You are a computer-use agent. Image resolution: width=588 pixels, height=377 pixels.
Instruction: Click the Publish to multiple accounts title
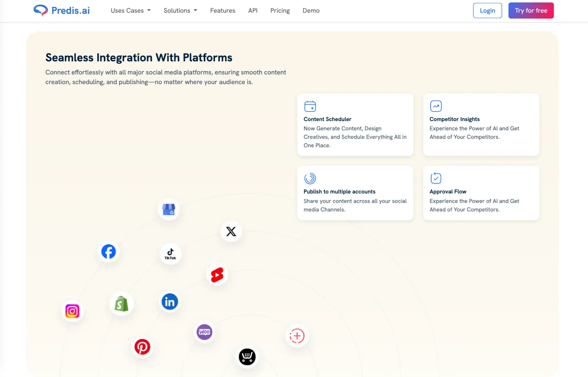point(339,191)
